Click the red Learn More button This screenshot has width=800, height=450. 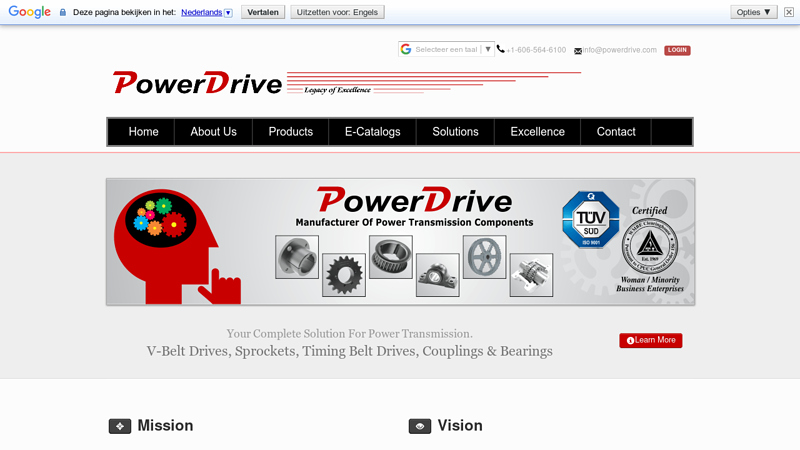point(651,340)
